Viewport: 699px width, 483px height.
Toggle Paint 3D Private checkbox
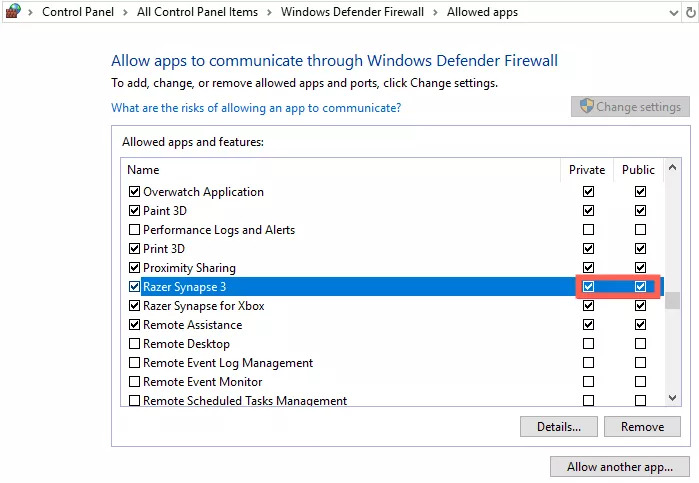coord(588,211)
